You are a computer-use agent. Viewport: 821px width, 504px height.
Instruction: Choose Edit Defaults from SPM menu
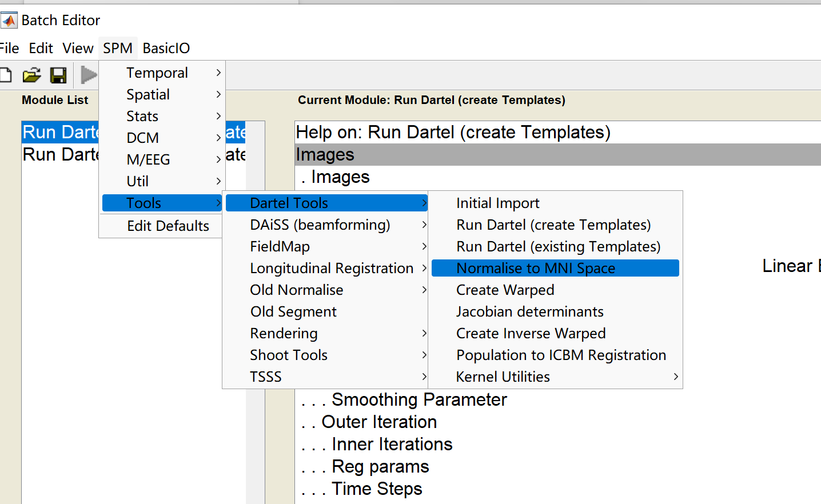(162, 226)
